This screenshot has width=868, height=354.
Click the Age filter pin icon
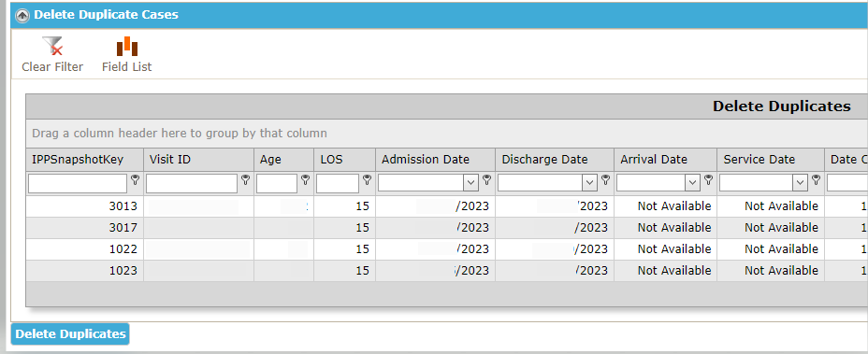(x=305, y=179)
